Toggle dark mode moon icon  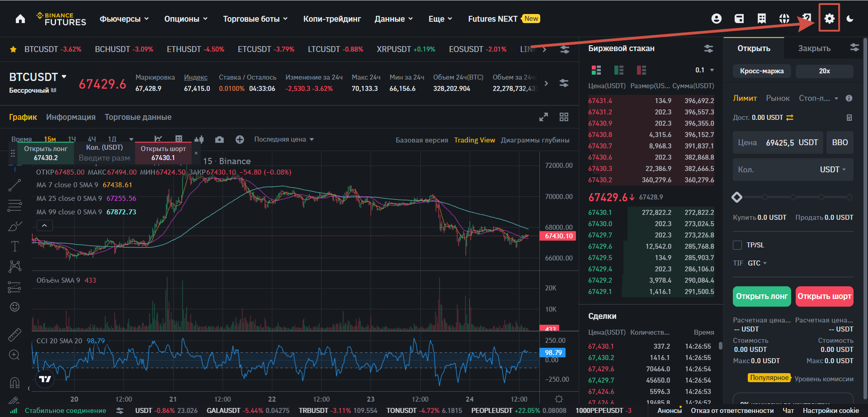coord(850,19)
